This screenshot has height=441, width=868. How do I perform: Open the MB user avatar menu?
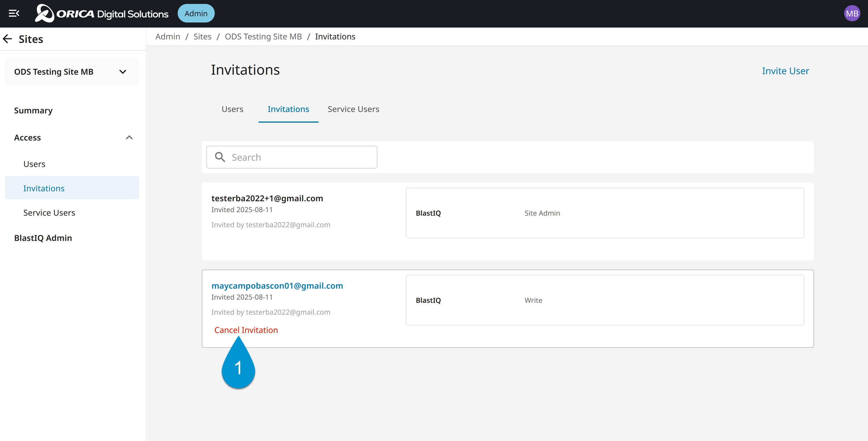tap(852, 14)
